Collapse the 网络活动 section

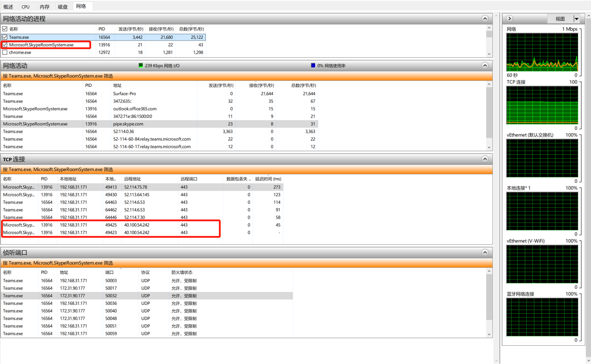pos(485,65)
